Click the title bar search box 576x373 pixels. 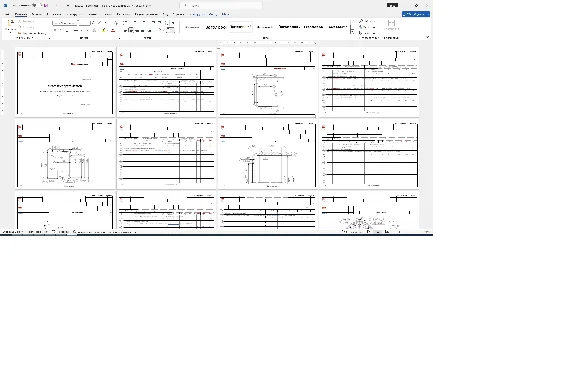pyautogui.click(x=221, y=6)
